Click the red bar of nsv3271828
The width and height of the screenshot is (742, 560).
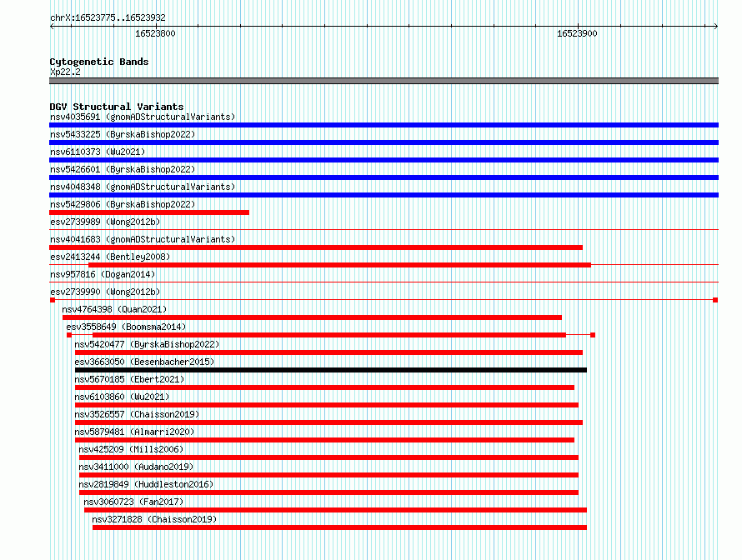coord(340,527)
